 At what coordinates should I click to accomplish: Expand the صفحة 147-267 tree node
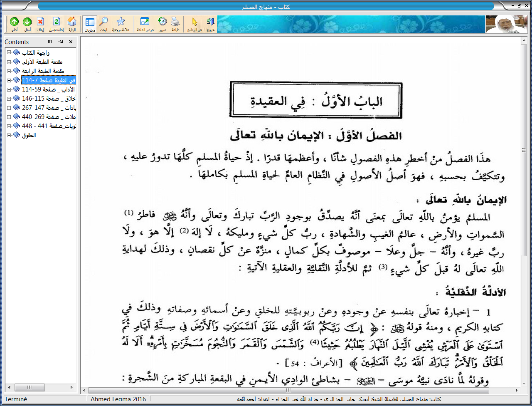[x=9, y=107]
